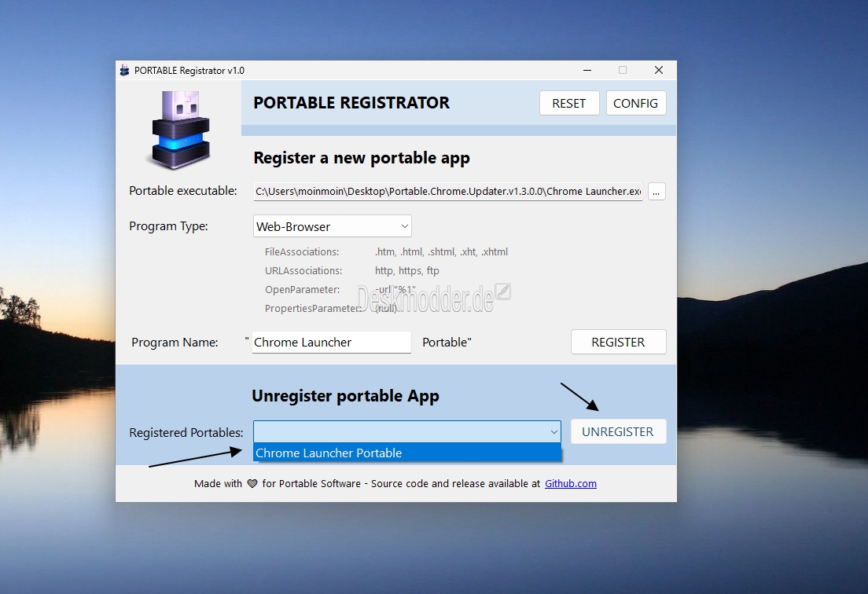Click the 'Unregister portable App' heading
The height and width of the screenshot is (594, 868).
tap(345, 396)
